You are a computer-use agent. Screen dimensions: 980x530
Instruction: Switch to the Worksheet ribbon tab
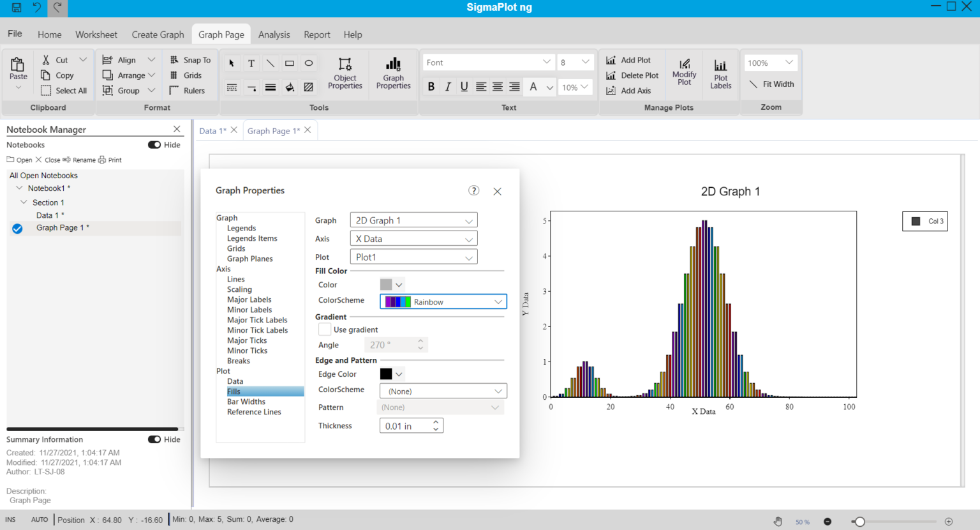tap(96, 34)
